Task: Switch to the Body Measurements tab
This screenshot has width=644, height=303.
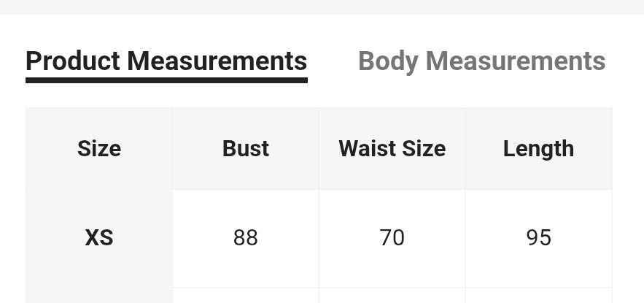Action: 482,61
